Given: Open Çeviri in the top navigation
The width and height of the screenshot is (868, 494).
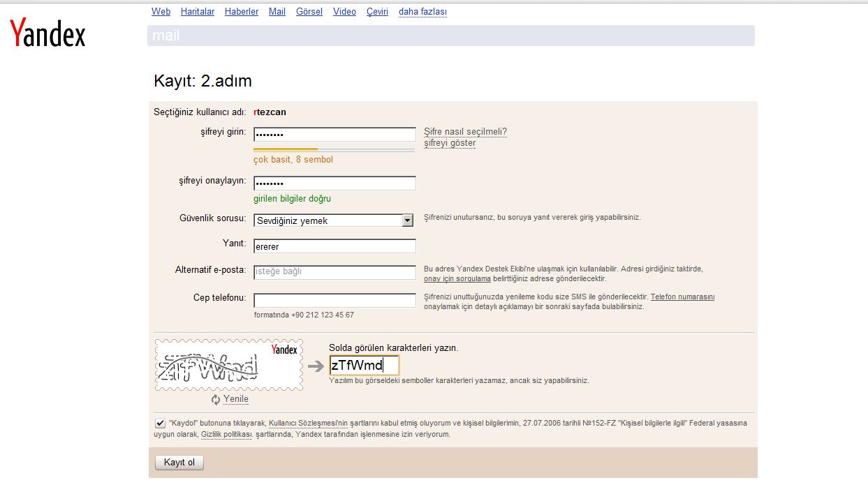Looking at the screenshot, I should click(x=377, y=12).
